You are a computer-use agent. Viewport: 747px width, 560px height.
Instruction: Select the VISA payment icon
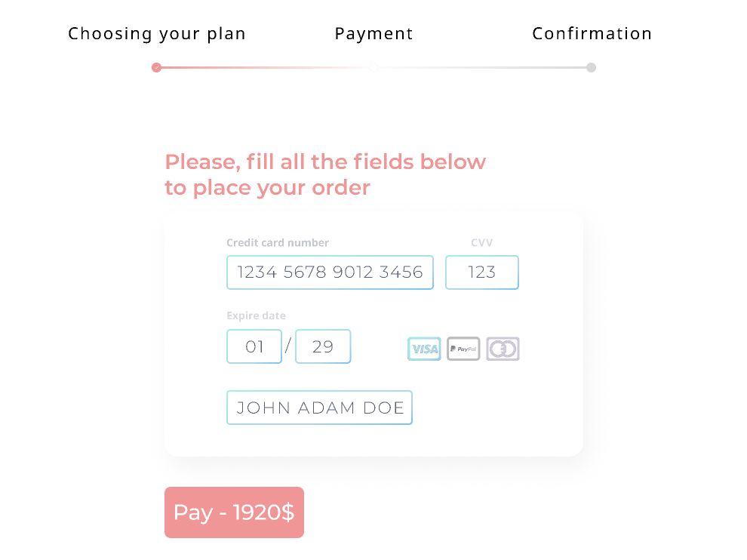[x=424, y=348]
